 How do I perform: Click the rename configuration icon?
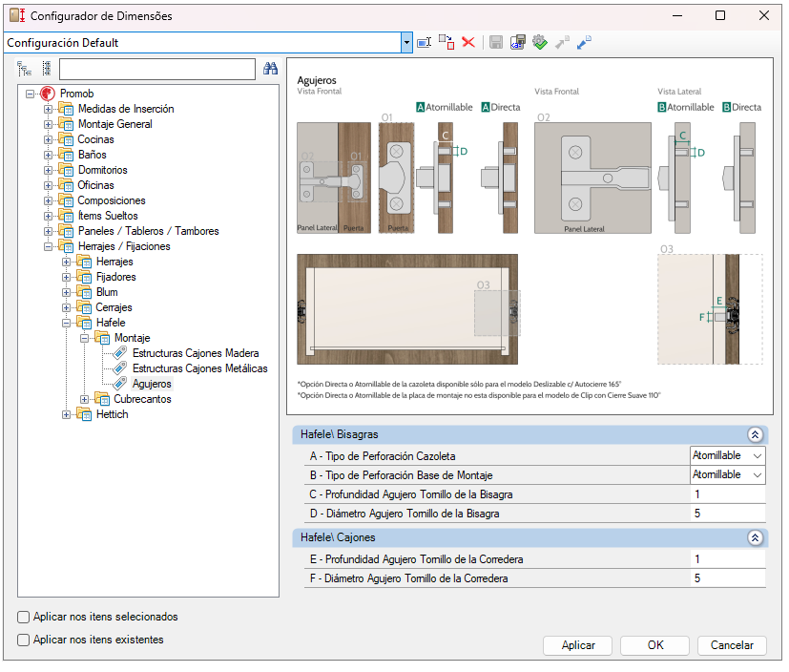tap(425, 42)
